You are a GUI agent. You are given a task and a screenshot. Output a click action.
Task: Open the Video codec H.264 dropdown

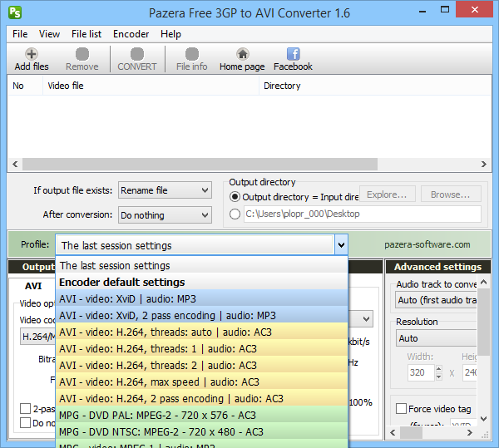pyautogui.click(x=38, y=337)
